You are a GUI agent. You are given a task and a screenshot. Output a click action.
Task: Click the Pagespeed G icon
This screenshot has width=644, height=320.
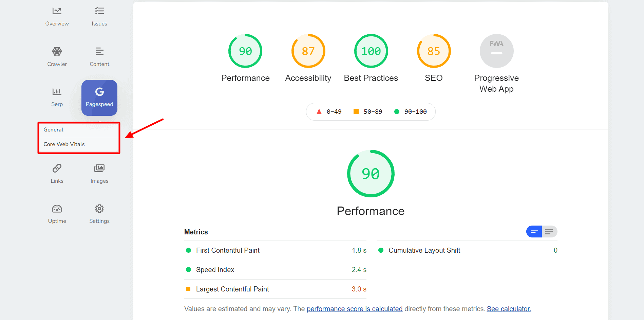pyautogui.click(x=99, y=92)
